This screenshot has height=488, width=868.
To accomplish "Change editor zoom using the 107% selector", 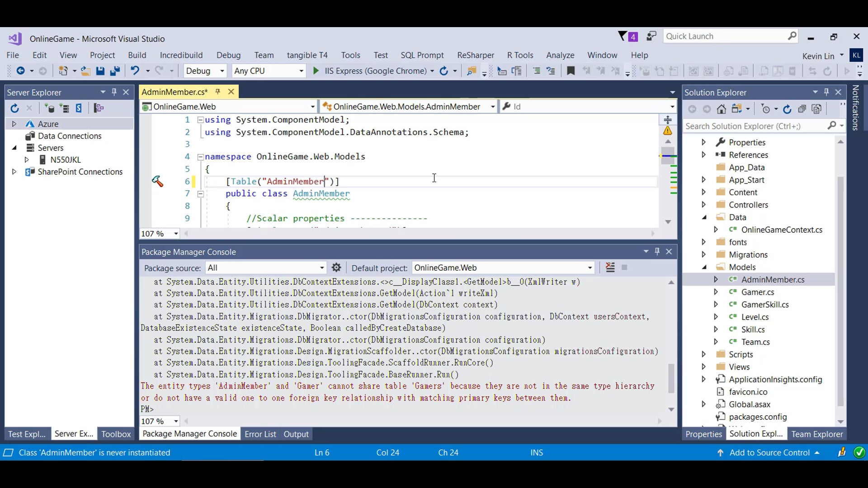I will [159, 234].
